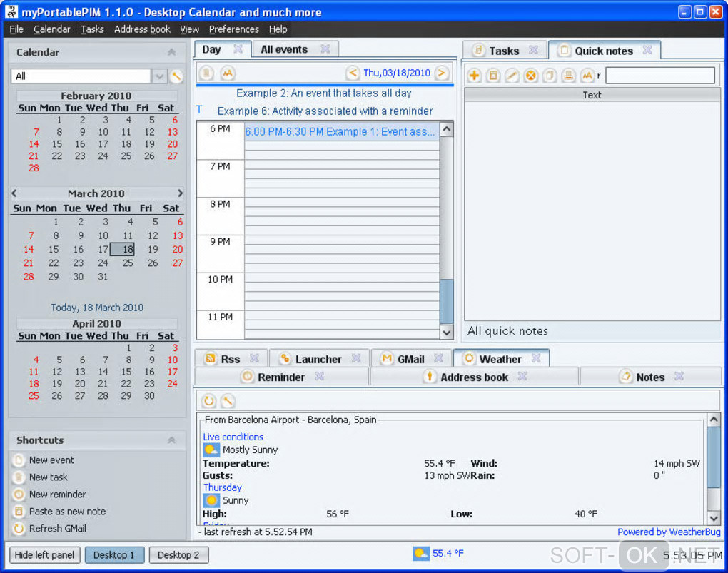Go to next month from March 2010
728x573 pixels.
point(180,193)
